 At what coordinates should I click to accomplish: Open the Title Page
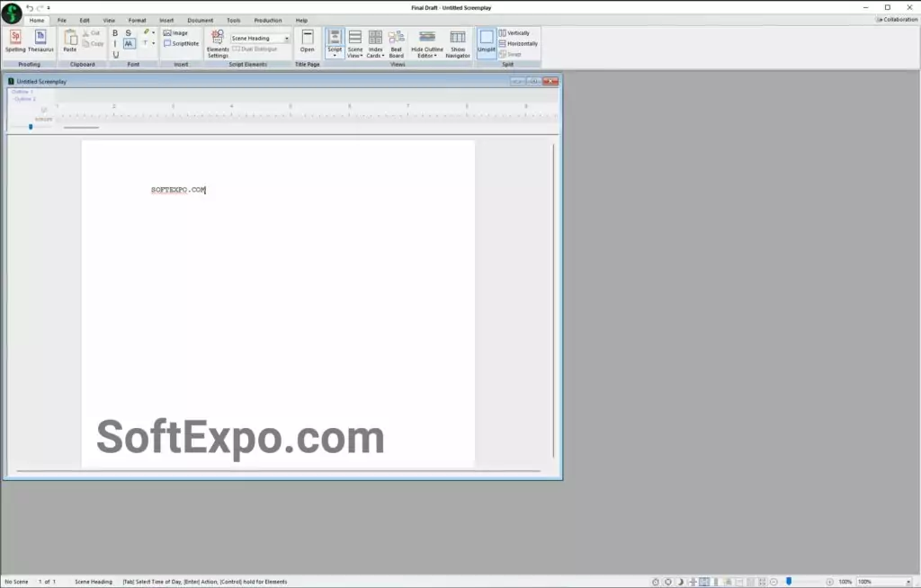point(308,41)
